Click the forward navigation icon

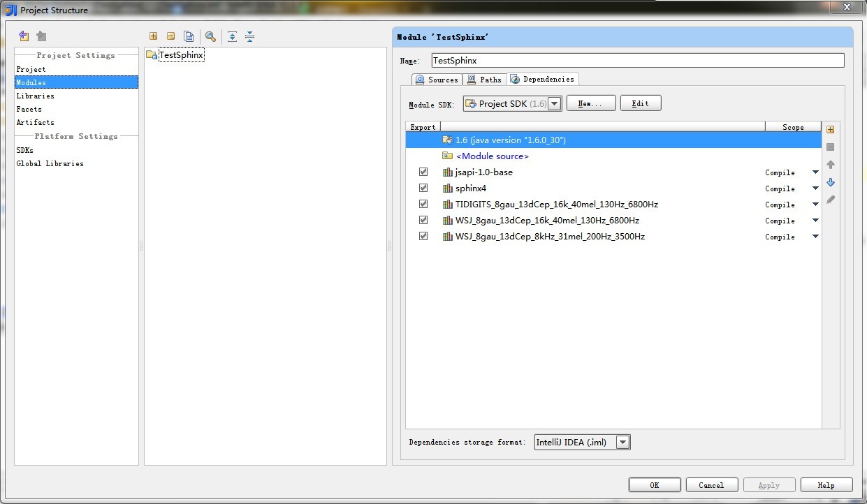click(x=41, y=36)
